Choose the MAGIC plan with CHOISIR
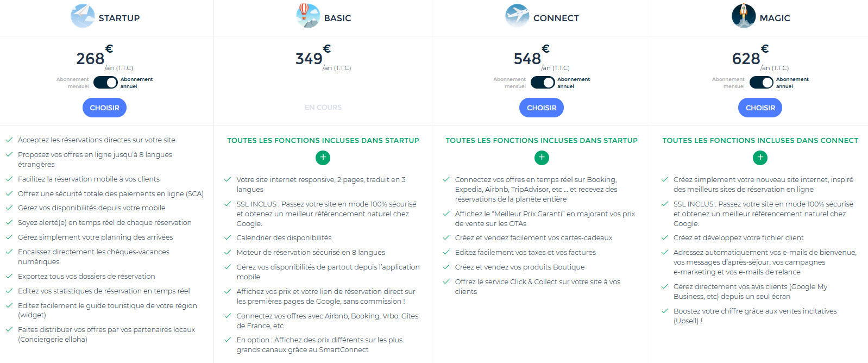The width and height of the screenshot is (868, 363). 760,108
